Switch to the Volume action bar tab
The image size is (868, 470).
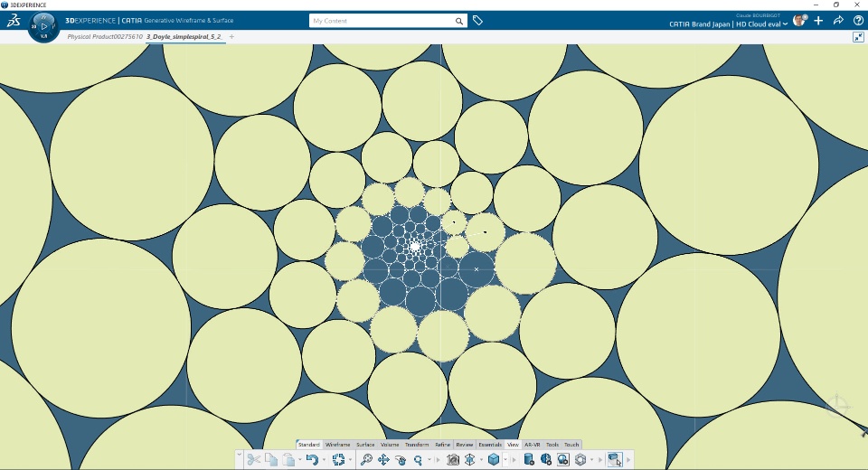[390, 445]
